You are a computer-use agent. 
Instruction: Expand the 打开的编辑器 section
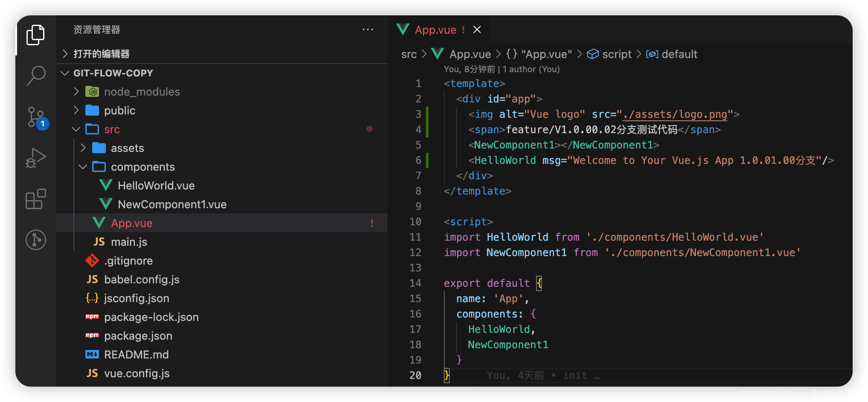point(222,54)
